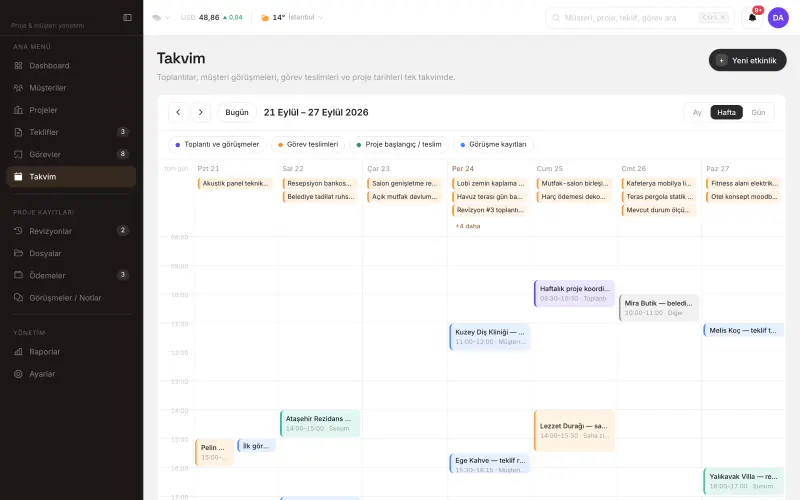The image size is (800, 500).
Task: Toggle Toplantı ve görüşmeler filter
Action: pyautogui.click(x=217, y=144)
